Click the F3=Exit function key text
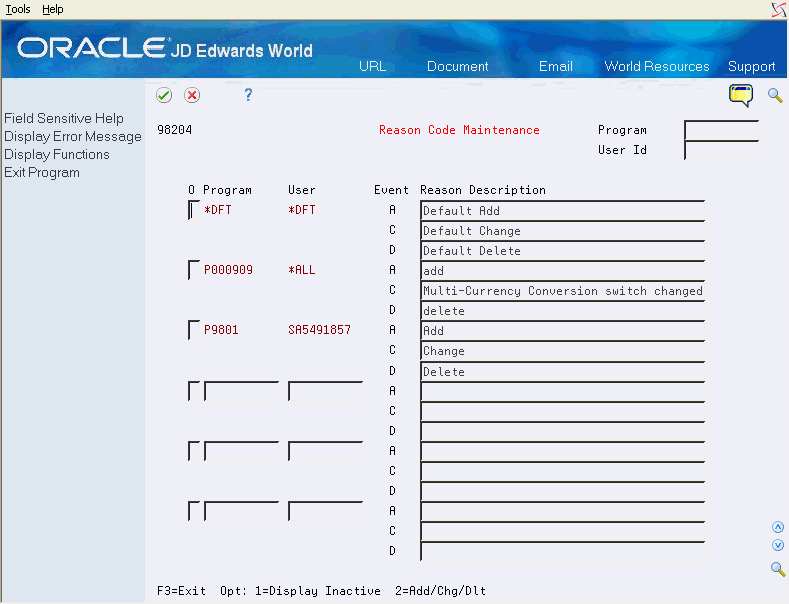The height and width of the screenshot is (604, 789). click(181, 591)
